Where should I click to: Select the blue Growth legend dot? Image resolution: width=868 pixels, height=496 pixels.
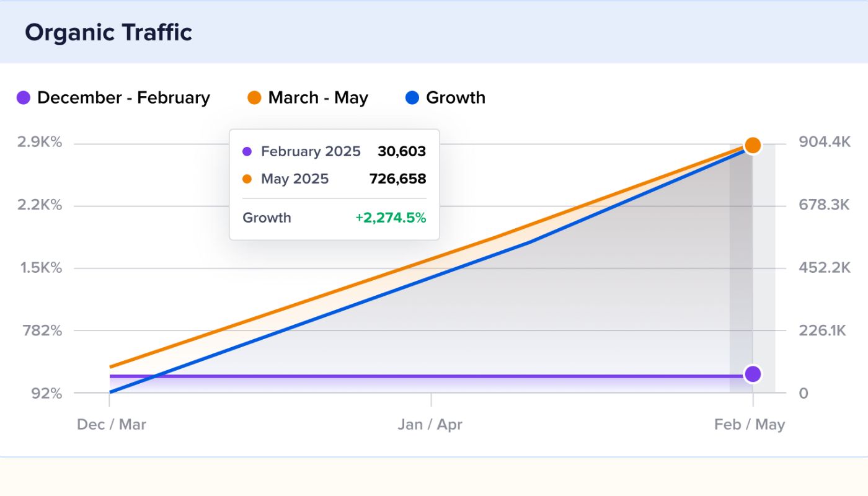click(x=412, y=97)
